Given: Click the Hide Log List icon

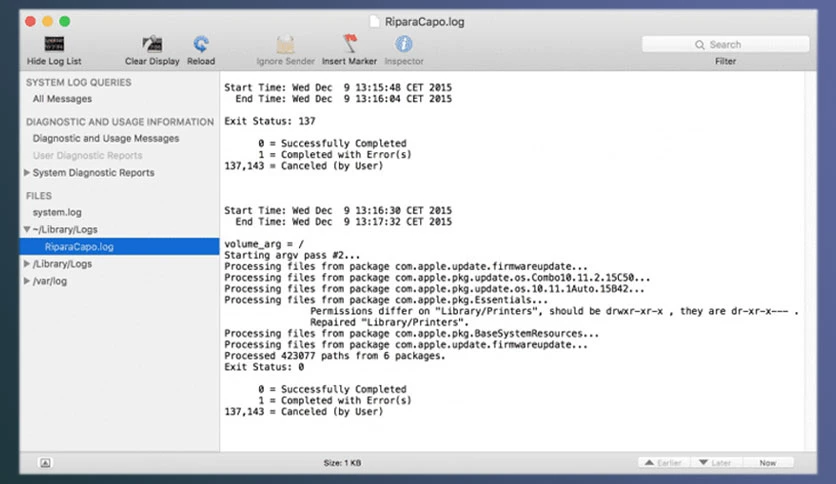Looking at the screenshot, I should tap(54, 44).
